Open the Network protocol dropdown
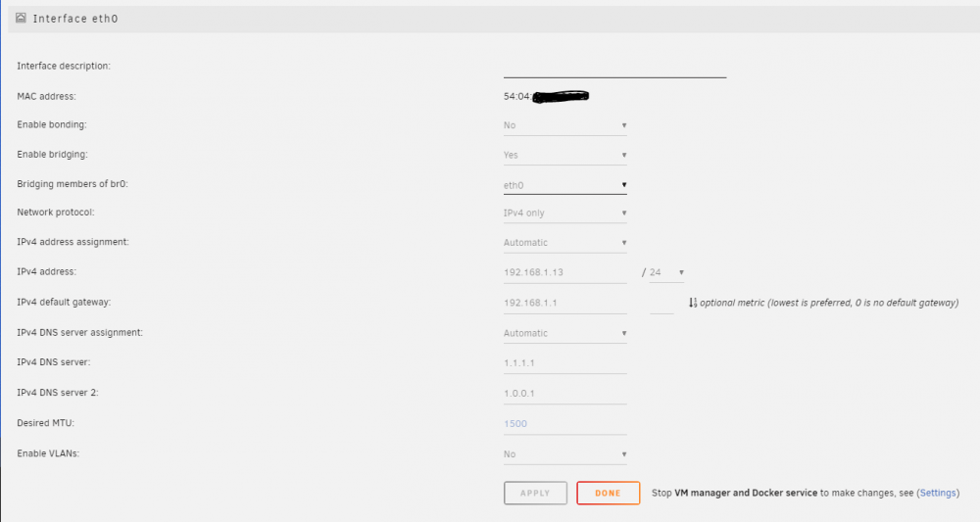This screenshot has height=522, width=980. [x=565, y=214]
